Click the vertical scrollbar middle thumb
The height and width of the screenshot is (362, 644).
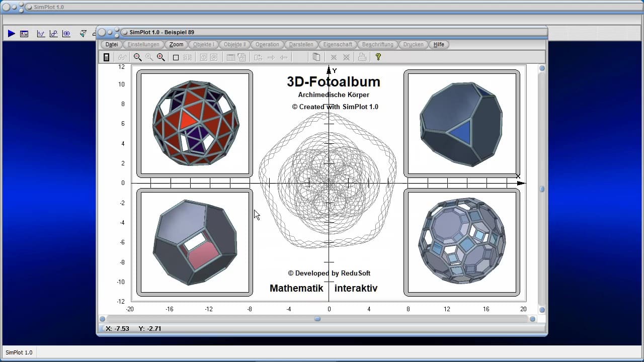[542, 189]
